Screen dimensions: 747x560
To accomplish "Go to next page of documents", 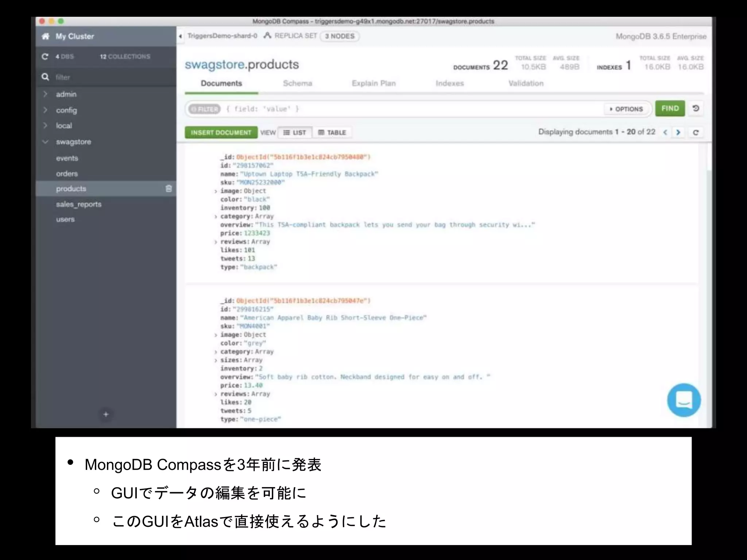I will 678,132.
